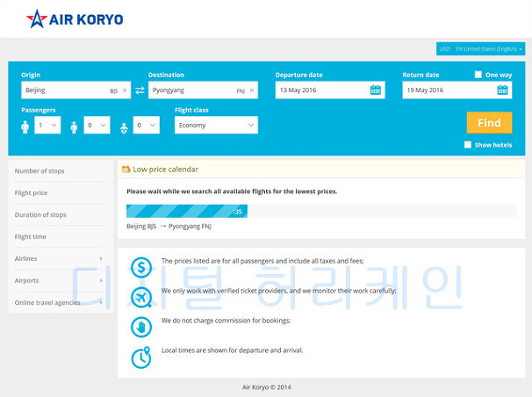The height and width of the screenshot is (397, 532).
Task: Clear the Beijing origin with the X
Action: (x=125, y=90)
